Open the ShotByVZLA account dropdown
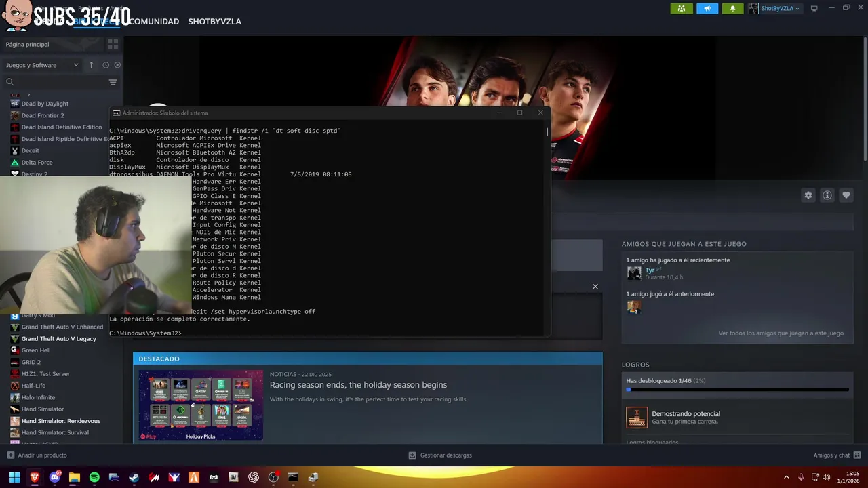Screen dimensions: 868x488 (775, 8)
